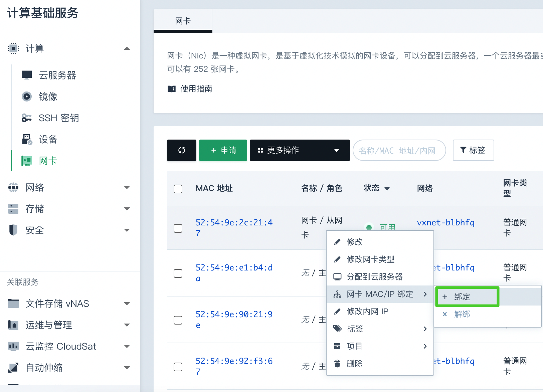The height and width of the screenshot is (392, 543).
Task: Open 云服务器 via its monitor icon
Action: (x=27, y=75)
